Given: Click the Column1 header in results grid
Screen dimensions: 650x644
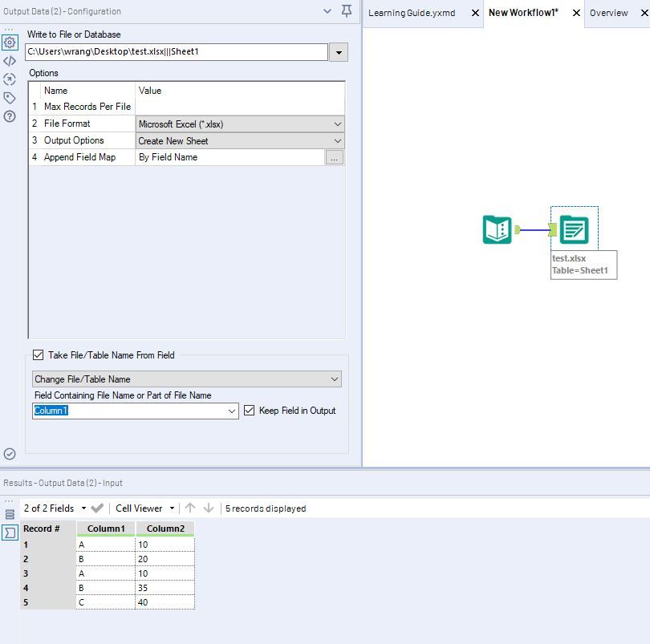Looking at the screenshot, I should [106, 529].
